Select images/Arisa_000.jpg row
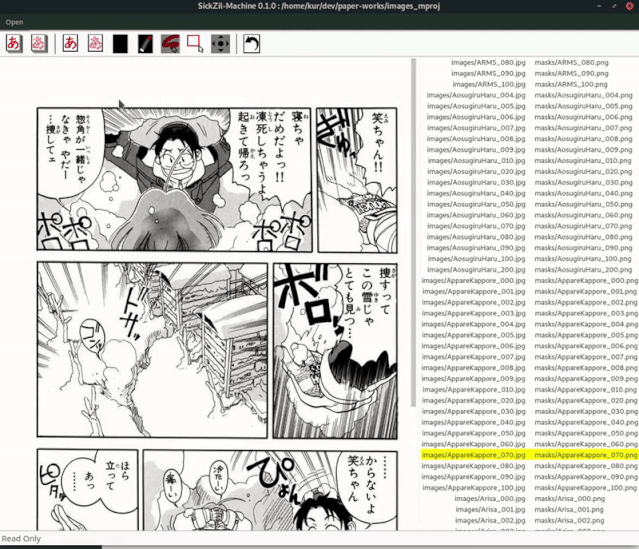639x549 pixels. click(490, 498)
